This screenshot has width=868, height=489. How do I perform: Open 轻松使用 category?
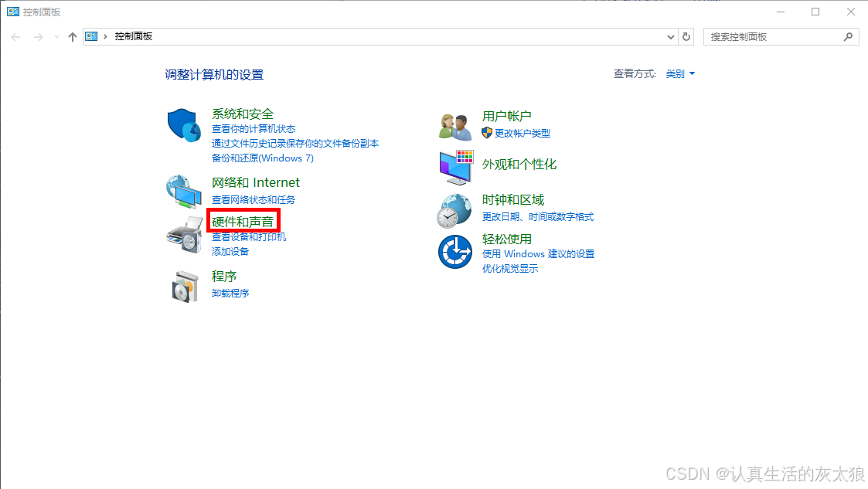[x=506, y=239]
